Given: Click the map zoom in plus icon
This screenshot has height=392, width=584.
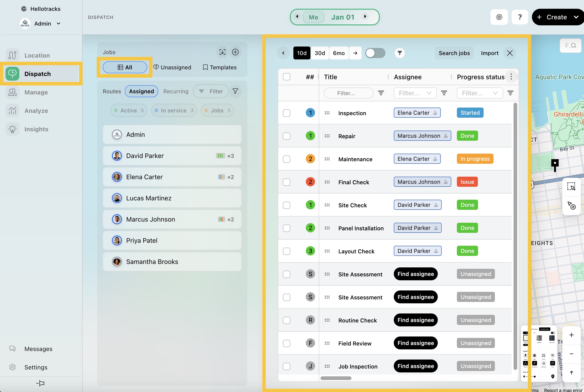Looking at the screenshot, I should (x=571, y=335).
